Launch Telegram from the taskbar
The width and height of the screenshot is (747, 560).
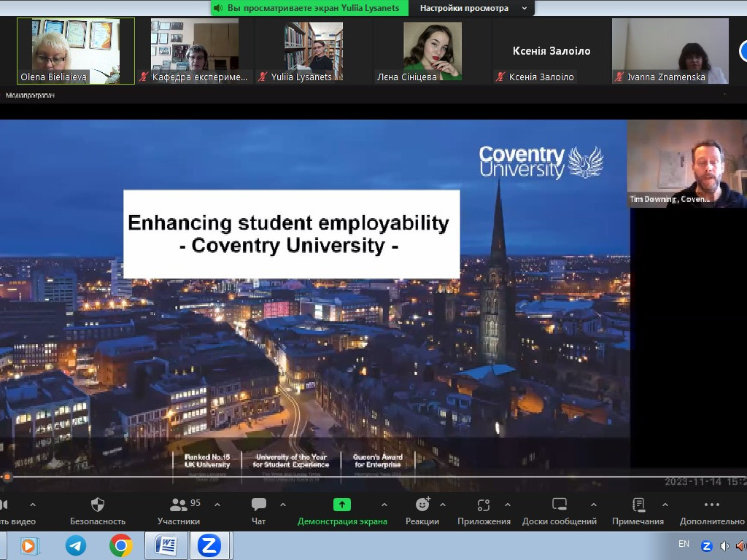76,545
